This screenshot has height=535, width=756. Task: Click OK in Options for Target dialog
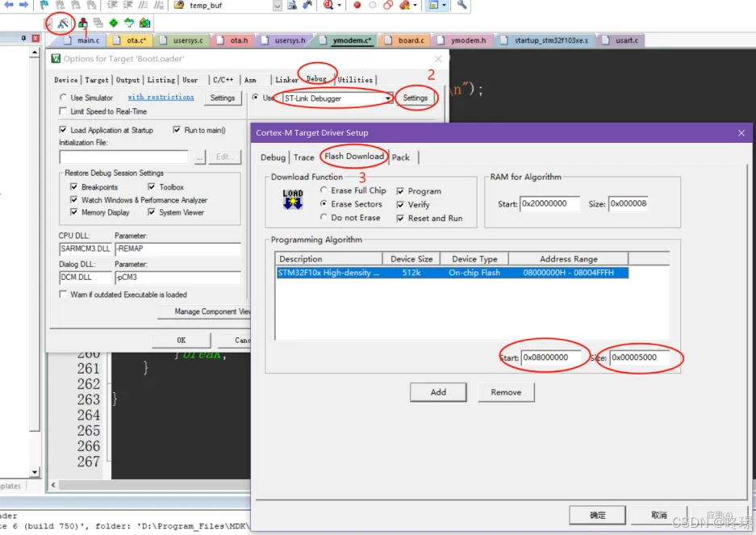click(182, 340)
